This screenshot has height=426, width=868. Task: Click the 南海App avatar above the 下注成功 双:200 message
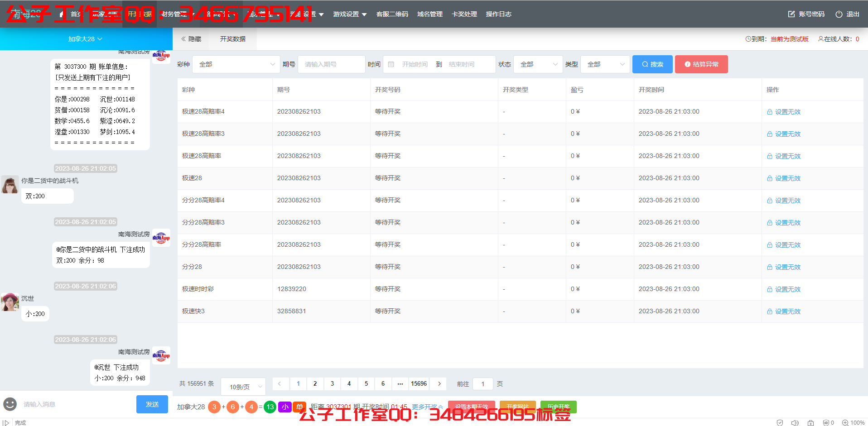click(x=161, y=238)
